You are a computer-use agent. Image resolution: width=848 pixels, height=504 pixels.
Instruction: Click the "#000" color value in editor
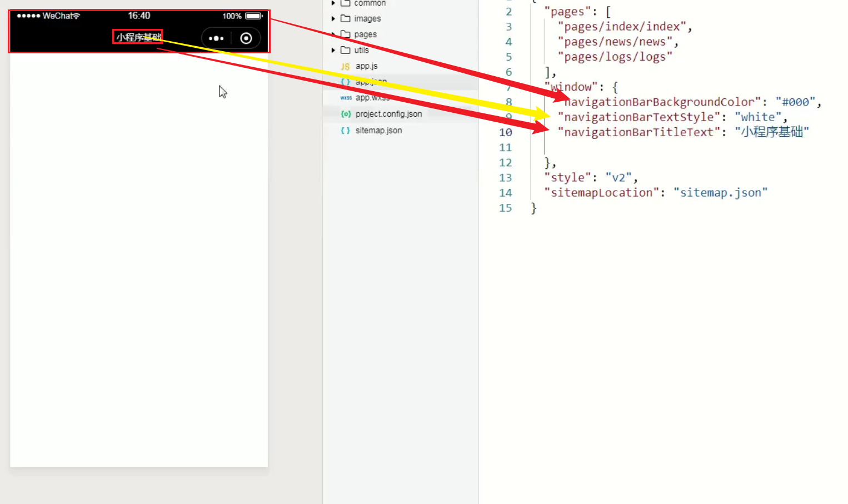coord(795,102)
